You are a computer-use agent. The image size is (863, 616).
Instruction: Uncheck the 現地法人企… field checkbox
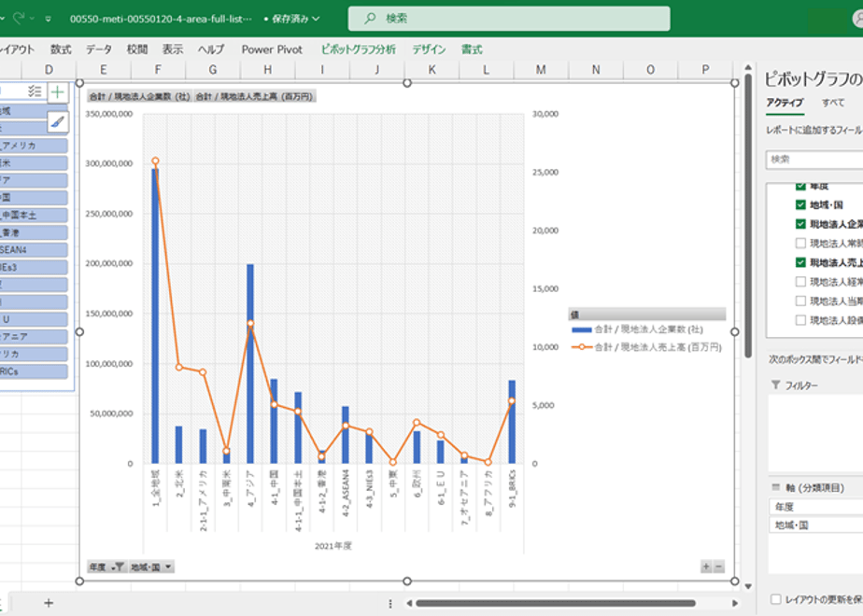[800, 224]
